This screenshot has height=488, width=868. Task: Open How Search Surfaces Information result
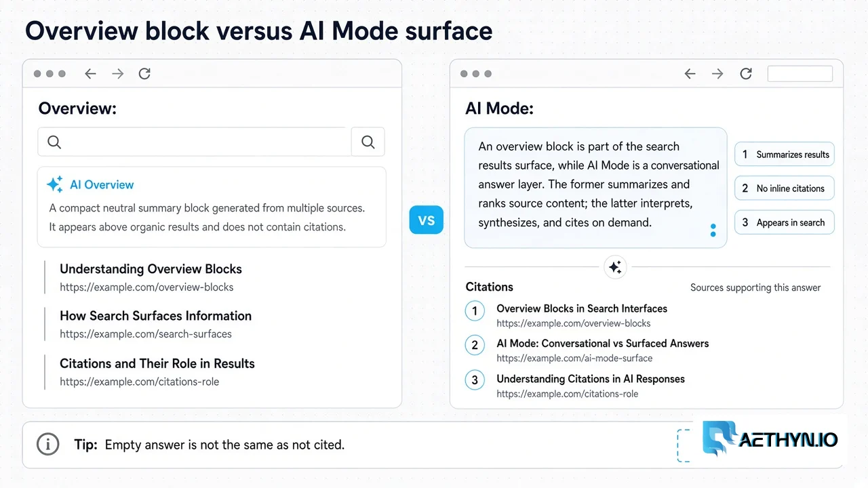[x=155, y=316]
